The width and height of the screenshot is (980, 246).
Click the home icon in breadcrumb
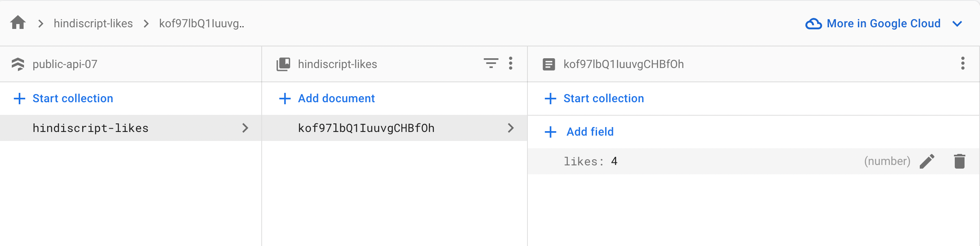click(18, 23)
